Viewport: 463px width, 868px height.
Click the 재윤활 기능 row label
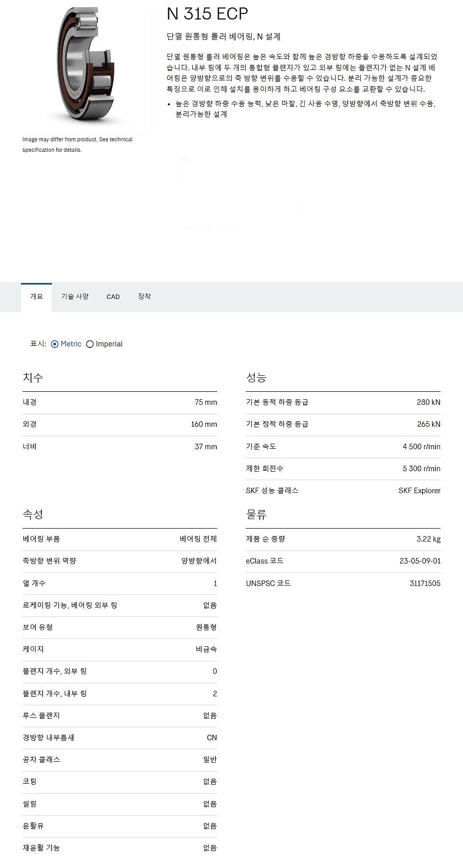41,848
